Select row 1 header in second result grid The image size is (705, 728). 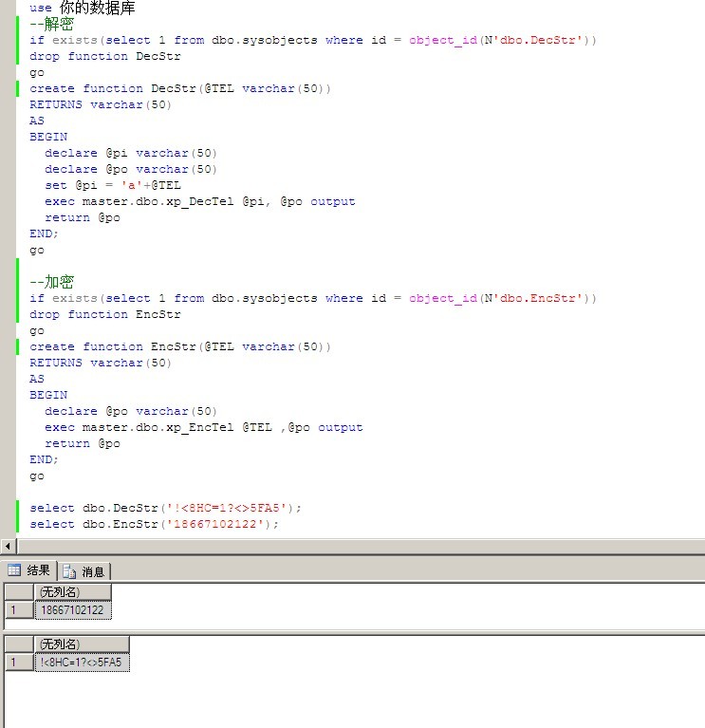[x=19, y=663]
